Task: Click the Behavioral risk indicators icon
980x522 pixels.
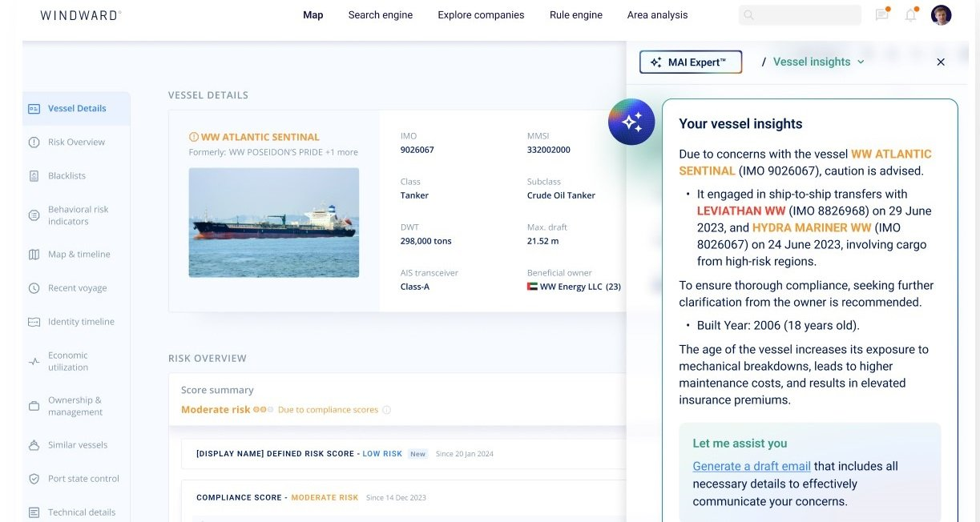Action: tap(35, 215)
